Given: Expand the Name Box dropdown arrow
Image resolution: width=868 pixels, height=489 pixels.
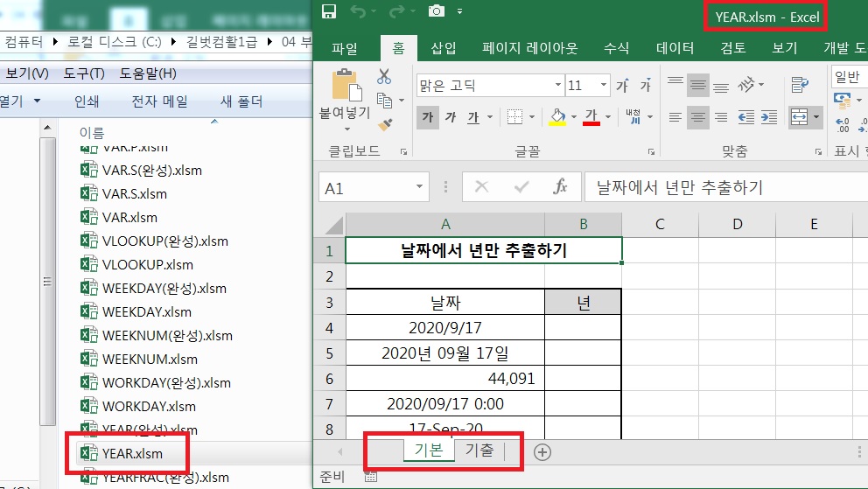Looking at the screenshot, I should pos(421,187).
